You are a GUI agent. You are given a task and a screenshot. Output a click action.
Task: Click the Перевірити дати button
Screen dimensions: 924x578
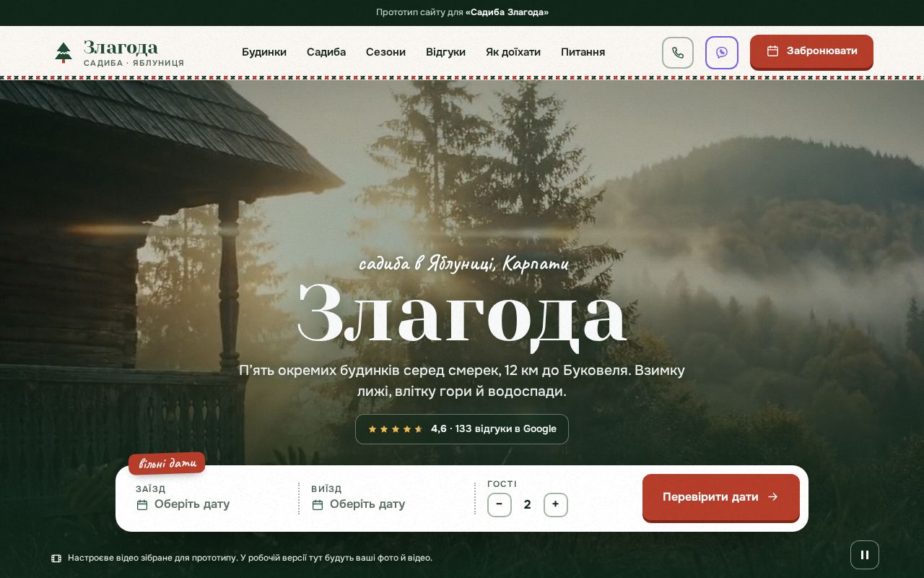720,497
